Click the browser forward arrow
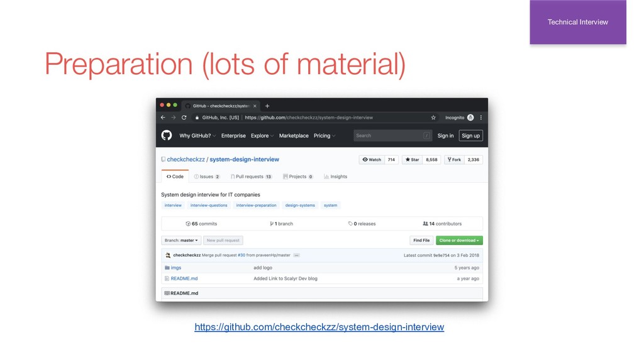Viewport: 644px width, 362px height. pyautogui.click(x=174, y=118)
